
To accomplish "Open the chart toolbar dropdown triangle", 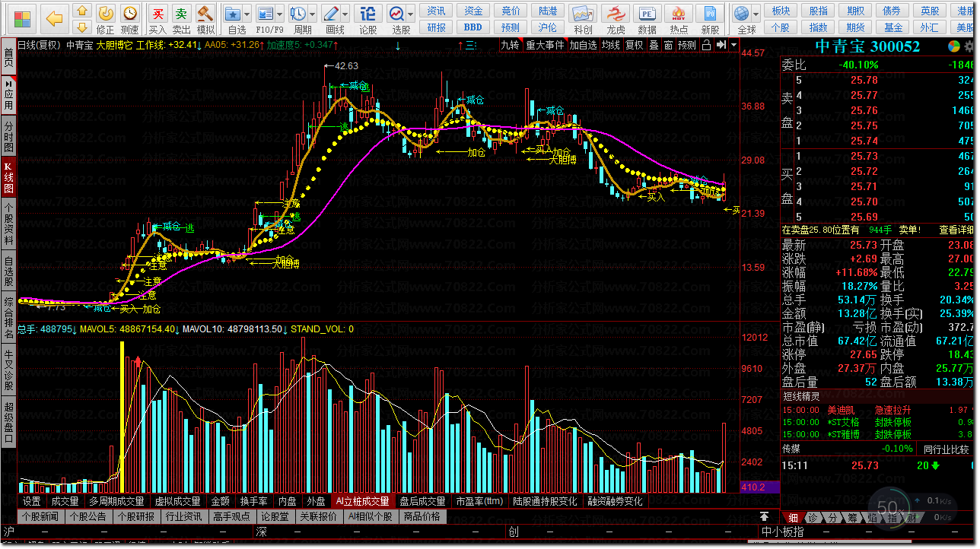I will point(733,45).
